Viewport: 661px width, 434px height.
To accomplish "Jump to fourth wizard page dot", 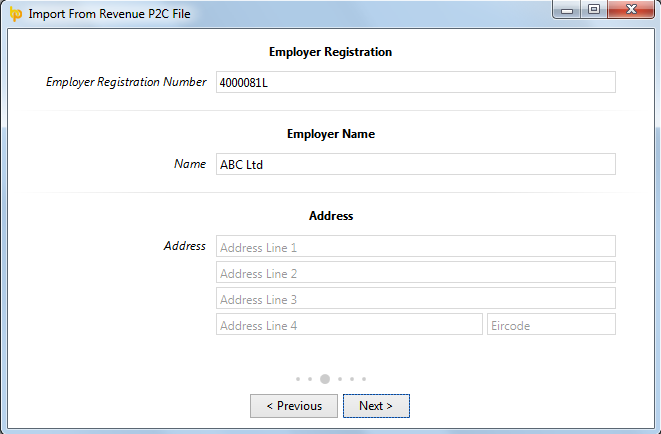I will (340, 379).
